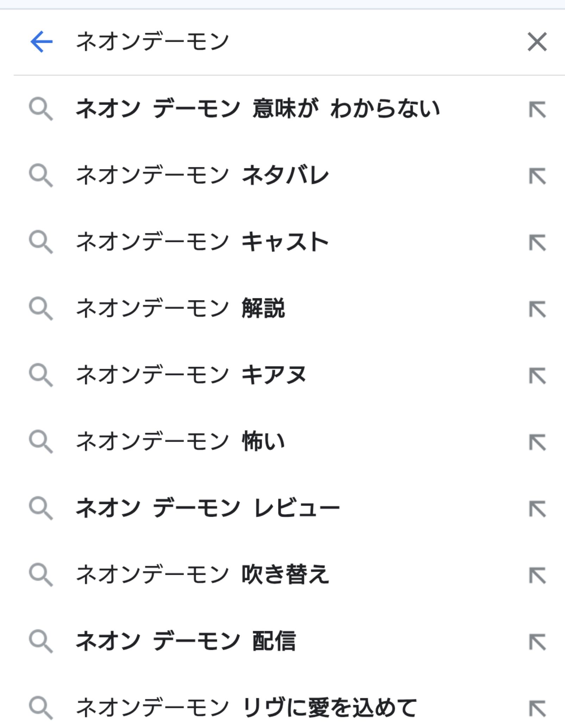
Task: Select suggestion ネオンデーモン ネタバレ
Action: (202, 175)
